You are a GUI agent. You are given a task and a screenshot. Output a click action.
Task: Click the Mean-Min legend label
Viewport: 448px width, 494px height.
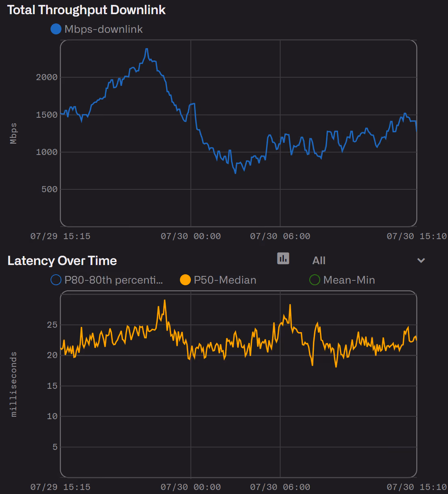click(x=349, y=280)
